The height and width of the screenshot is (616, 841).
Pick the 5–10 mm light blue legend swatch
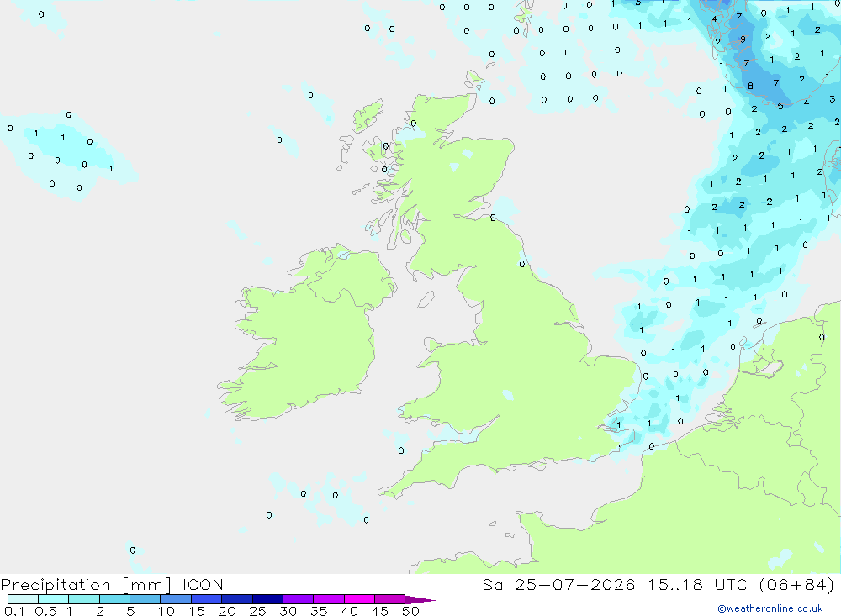[145, 599]
